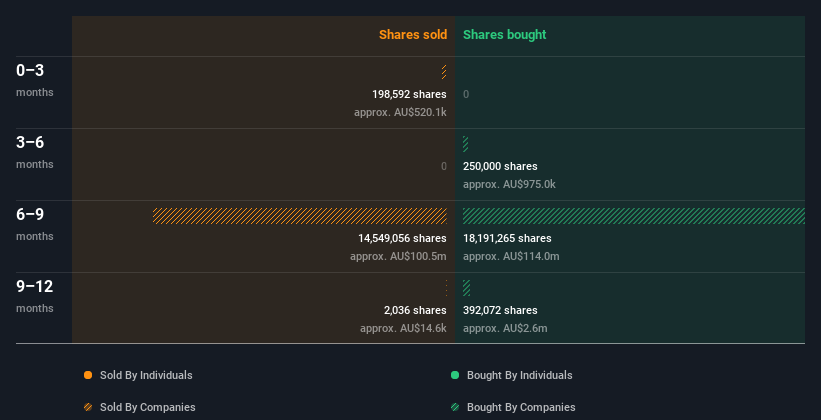Click the orange 6–9 months shares sold bar
821x420 pixels.
(x=299, y=216)
